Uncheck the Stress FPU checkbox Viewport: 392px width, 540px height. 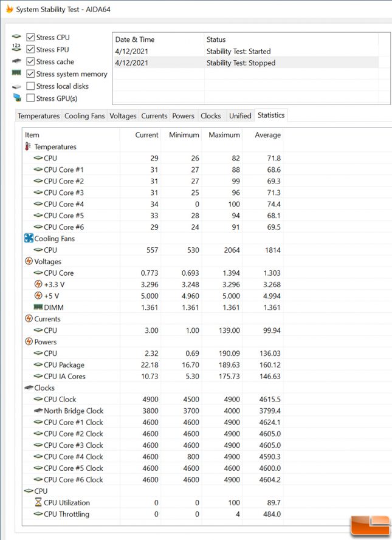pos(30,49)
